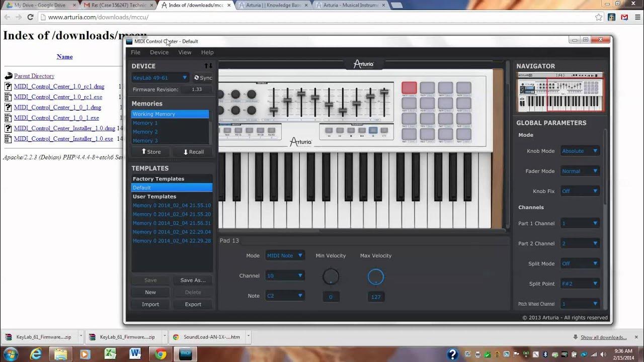Open Excel from the taskbar
Viewport: 644px width, 362px height.
tap(110, 354)
